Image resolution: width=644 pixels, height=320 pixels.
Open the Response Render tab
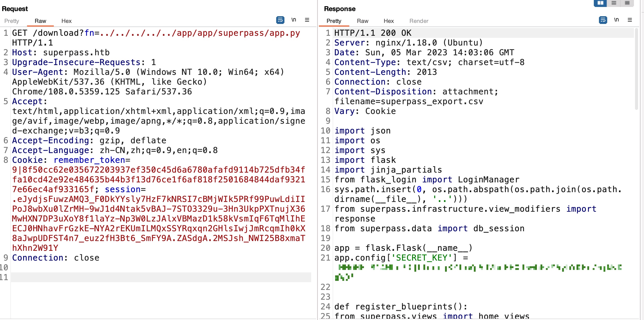419,21
